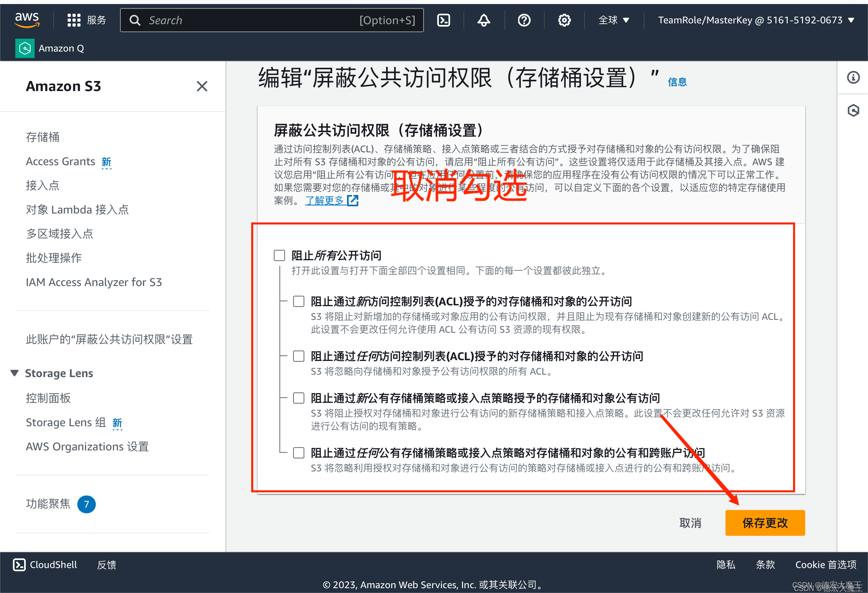Click 反馈 in the footer
Screen dimensions: 868x593
107,565
